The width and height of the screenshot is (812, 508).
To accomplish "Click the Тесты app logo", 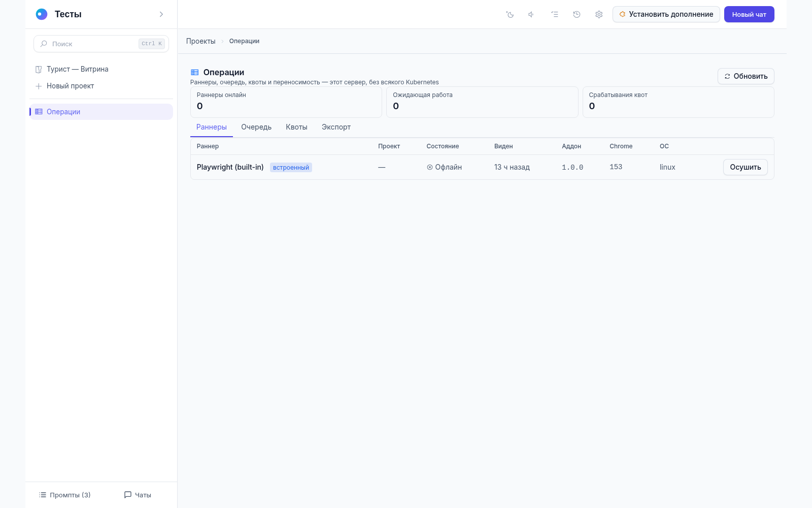I will 42,14.
